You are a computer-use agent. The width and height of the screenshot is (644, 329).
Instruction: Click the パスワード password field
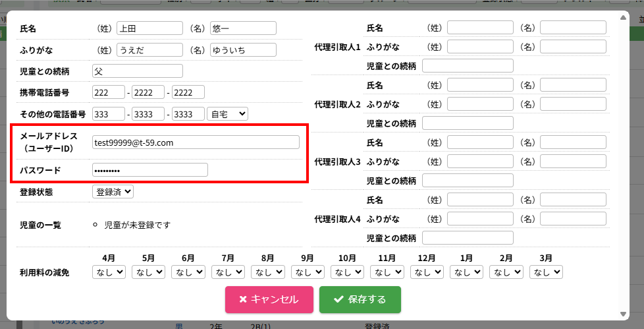click(150, 170)
